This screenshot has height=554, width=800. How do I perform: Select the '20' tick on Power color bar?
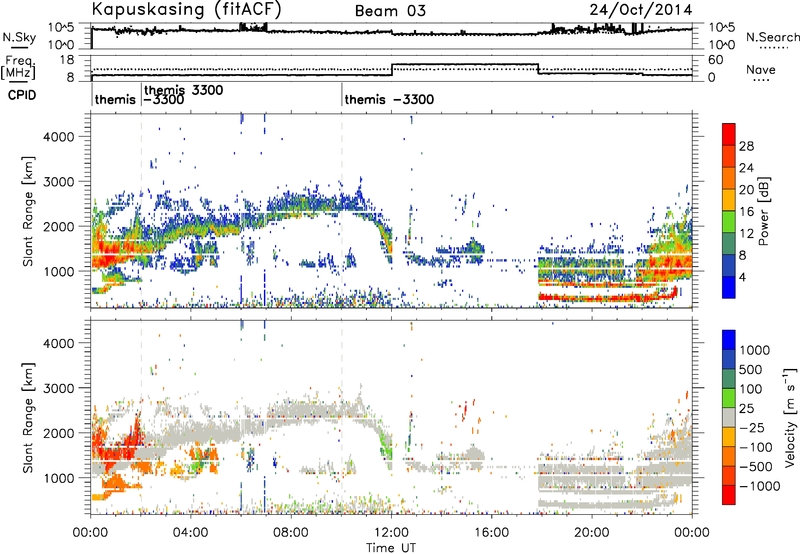pos(746,190)
